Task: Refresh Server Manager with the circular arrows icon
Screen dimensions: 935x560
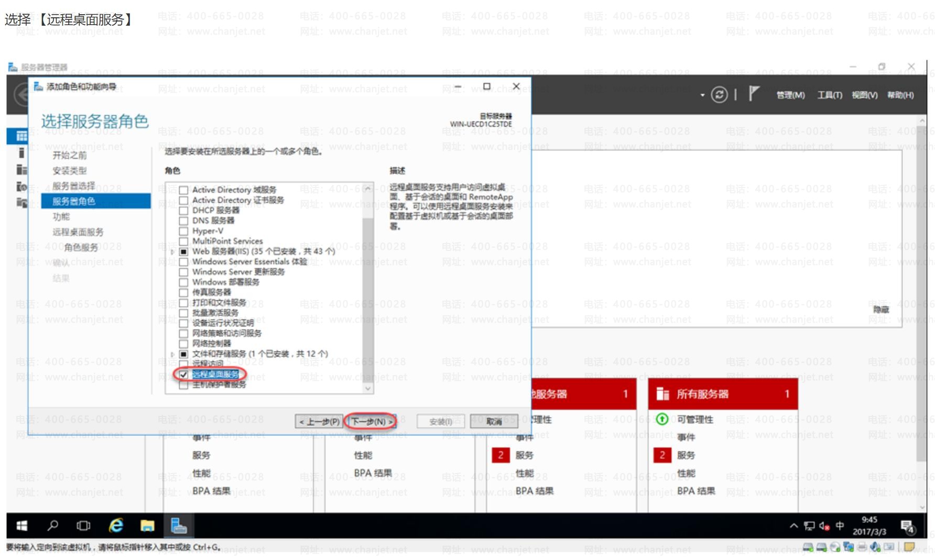Action: click(x=719, y=95)
